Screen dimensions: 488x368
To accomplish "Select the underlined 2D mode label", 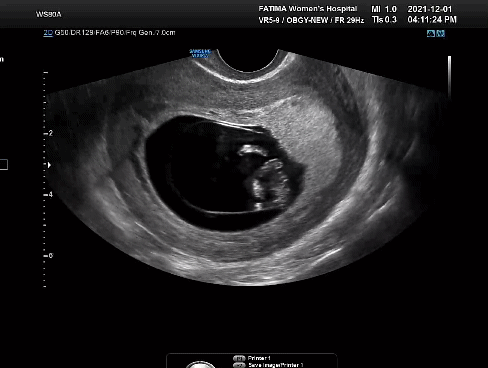I will 48,33.
